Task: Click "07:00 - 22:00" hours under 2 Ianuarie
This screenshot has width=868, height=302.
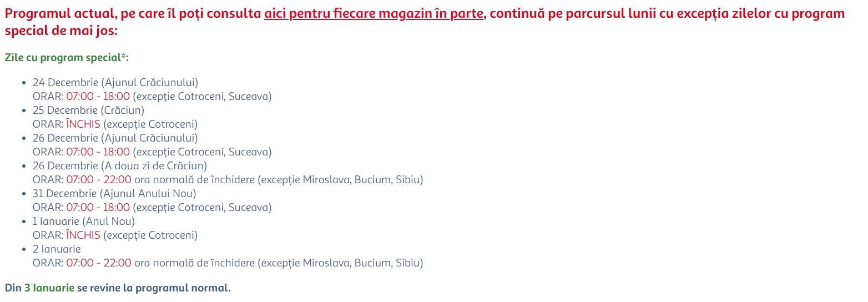Action: click(x=99, y=263)
